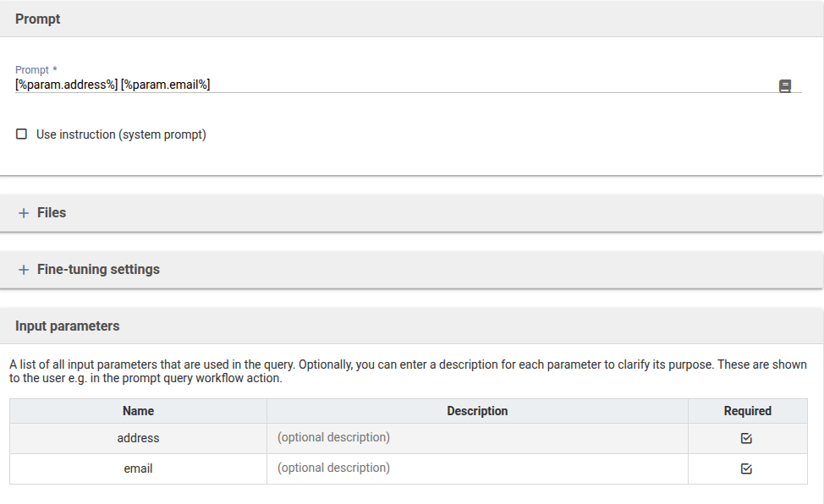Expand the Fine-tuning settings section title
The image size is (824, 504).
click(98, 270)
